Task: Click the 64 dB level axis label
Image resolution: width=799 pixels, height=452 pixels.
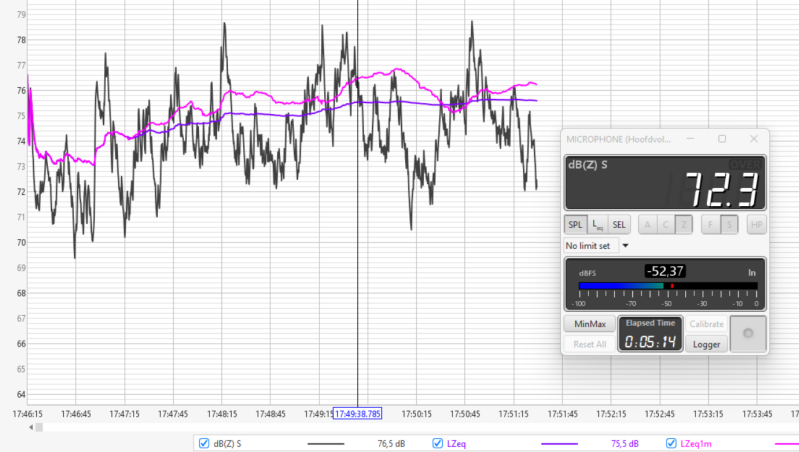Action: click(x=21, y=394)
